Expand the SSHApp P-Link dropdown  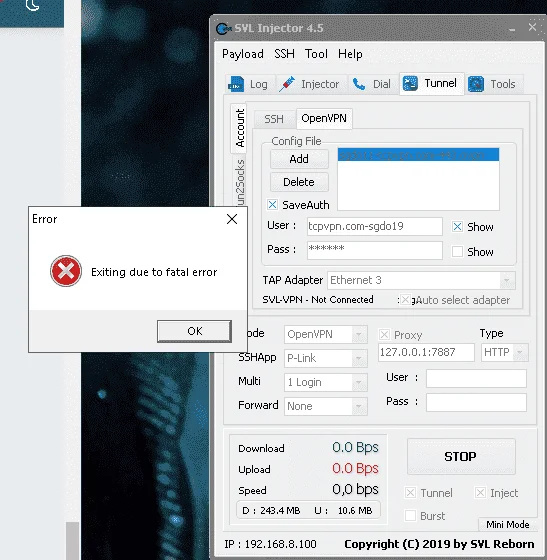coord(359,358)
